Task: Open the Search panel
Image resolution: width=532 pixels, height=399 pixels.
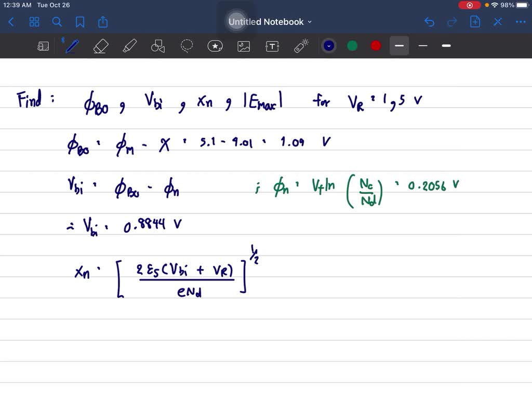Action: (57, 22)
